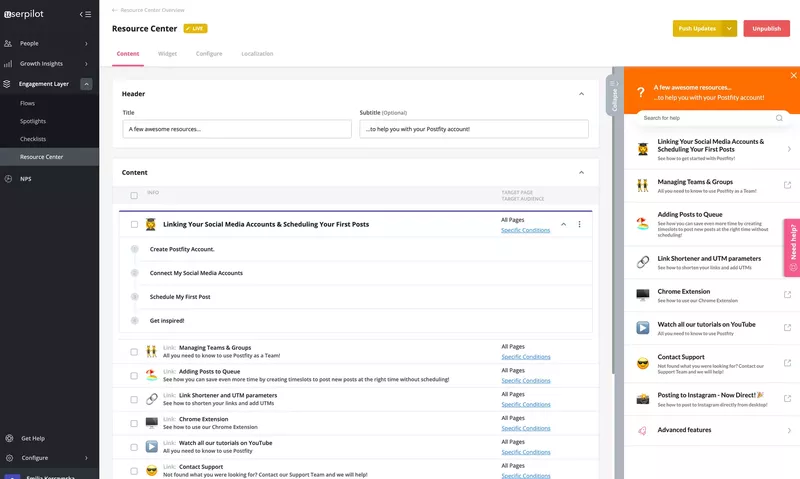The width and height of the screenshot is (800, 479).
Task: Click the Subtitle input field
Action: (x=474, y=129)
